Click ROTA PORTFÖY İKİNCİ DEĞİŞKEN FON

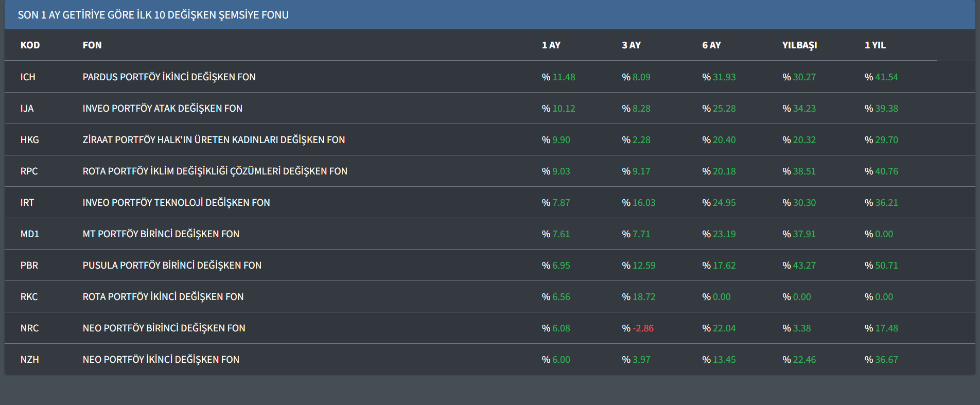click(x=163, y=297)
